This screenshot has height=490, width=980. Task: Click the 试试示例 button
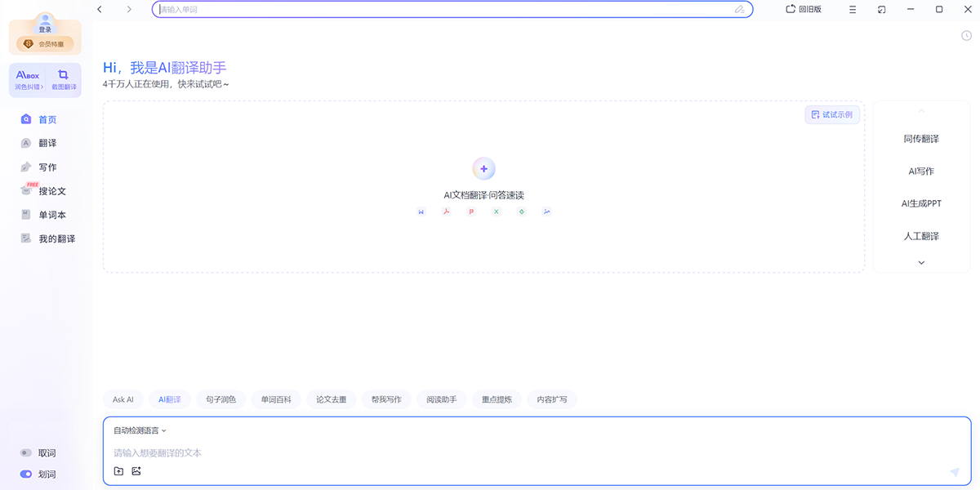[832, 115]
